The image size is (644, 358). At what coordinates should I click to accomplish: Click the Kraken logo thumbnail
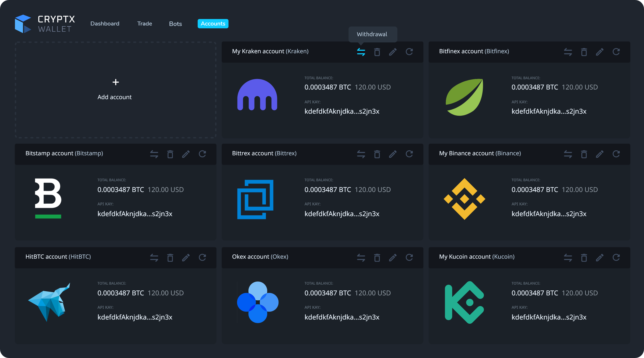pos(257,95)
